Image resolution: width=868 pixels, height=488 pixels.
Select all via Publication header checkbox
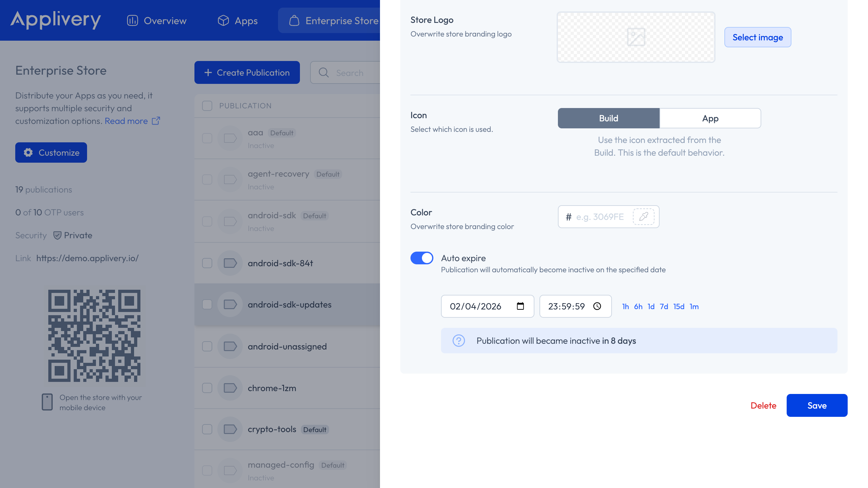pos(207,105)
